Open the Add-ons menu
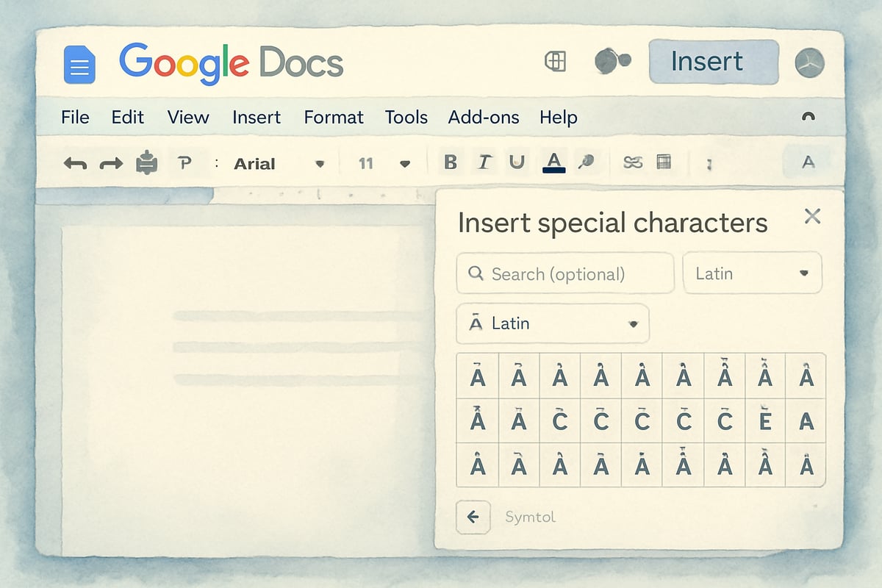882x588 pixels. point(484,118)
